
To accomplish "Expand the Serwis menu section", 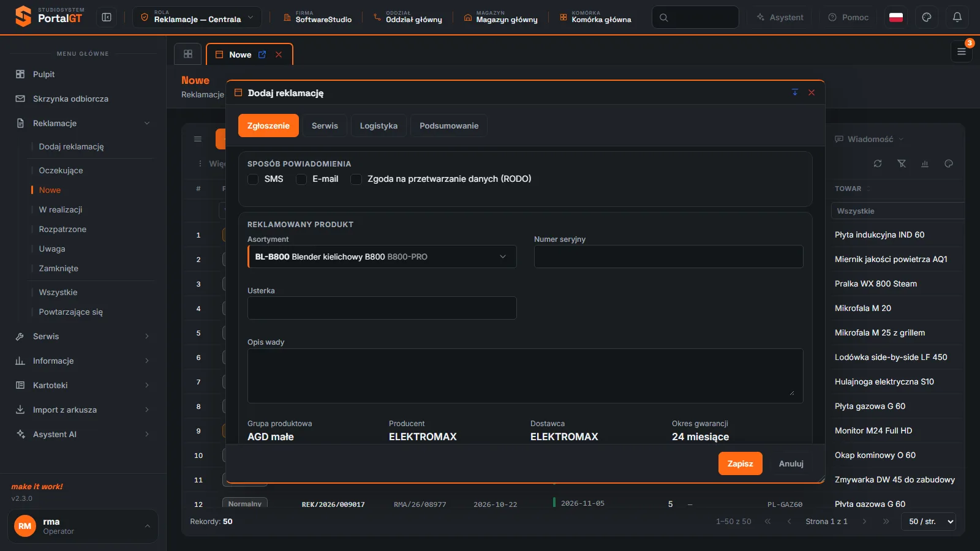I will pyautogui.click(x=83, y=336).
